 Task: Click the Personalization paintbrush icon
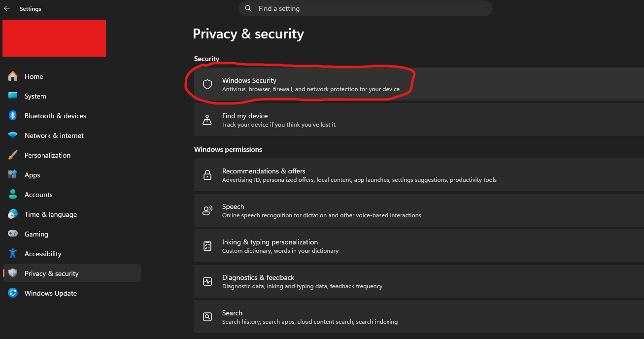point(13,155)
